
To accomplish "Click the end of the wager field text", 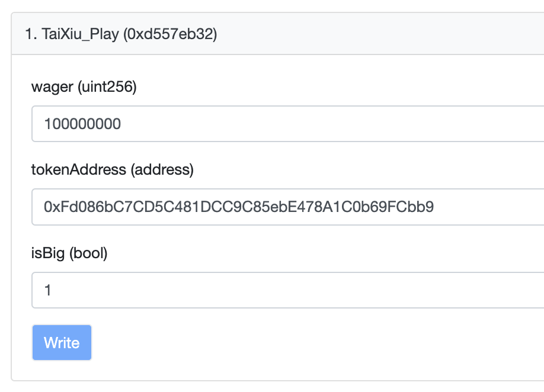I will click(121, 124).
